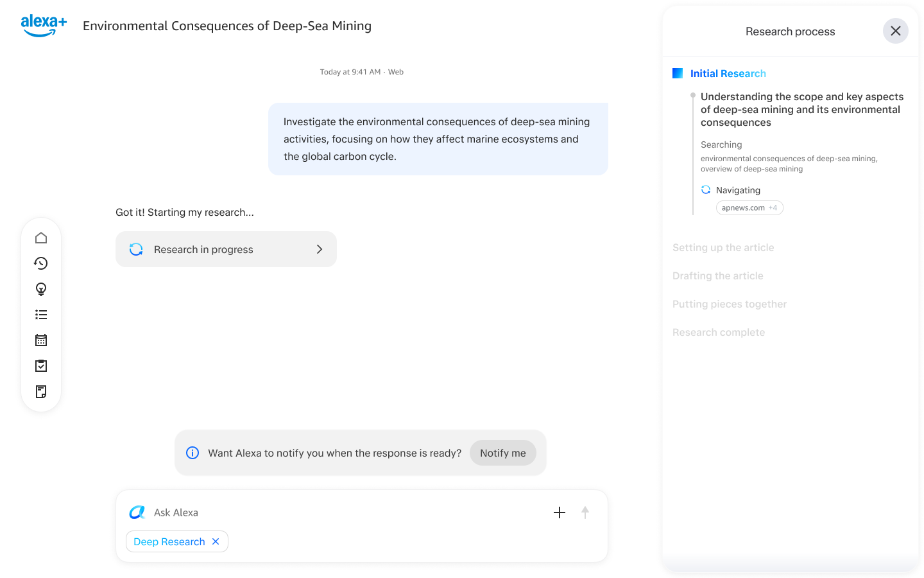
Task: Open the apnews.com source chip
Action: pos(749,207)
